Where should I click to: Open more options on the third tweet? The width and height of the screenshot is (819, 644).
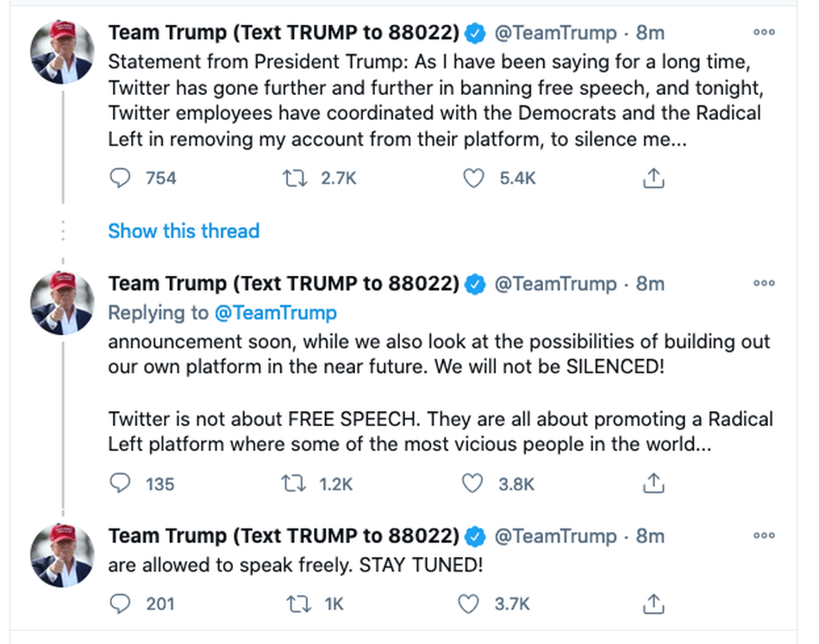(764, 536)
